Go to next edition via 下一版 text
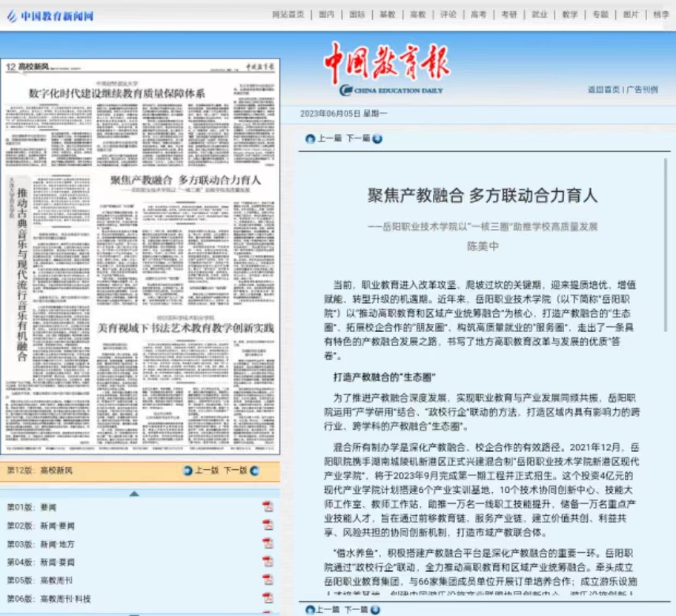The height and width of the screenshot is (616, 676). point(236,470)
